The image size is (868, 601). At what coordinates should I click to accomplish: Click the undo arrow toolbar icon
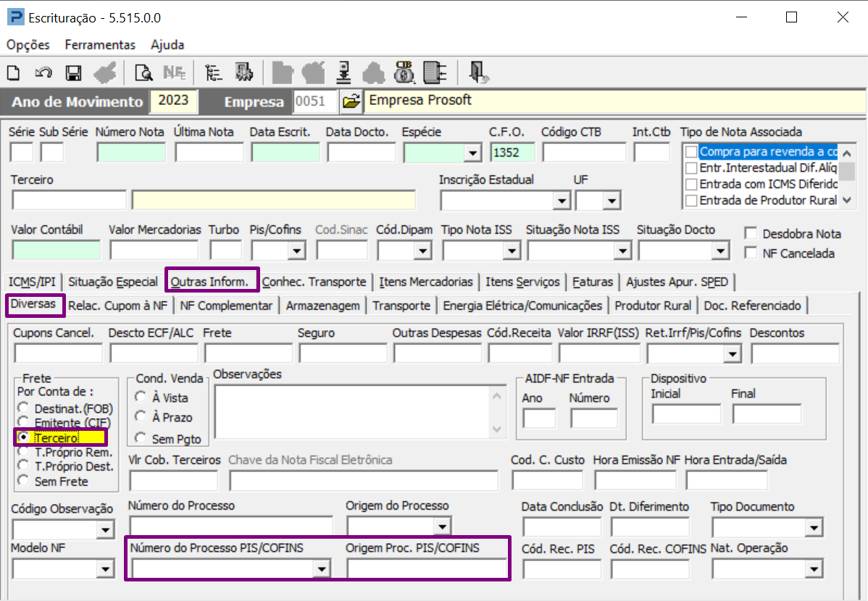pos(43,72)
